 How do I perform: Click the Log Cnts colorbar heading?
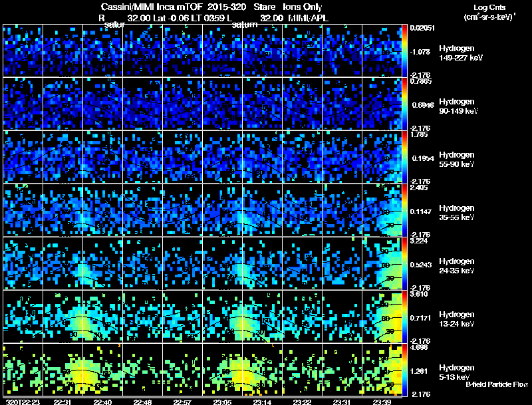tap(489, 7)
